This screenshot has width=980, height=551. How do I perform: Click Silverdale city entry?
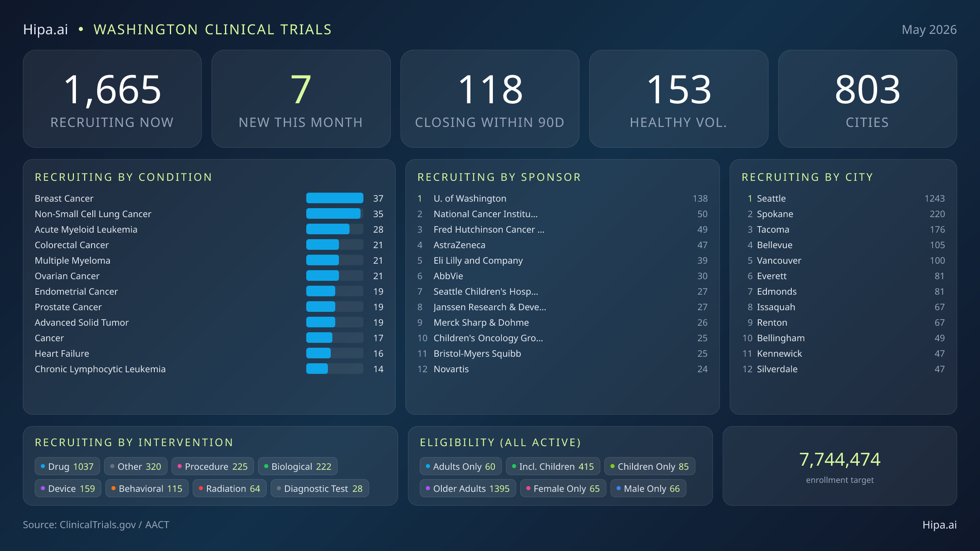pos(843,369)
